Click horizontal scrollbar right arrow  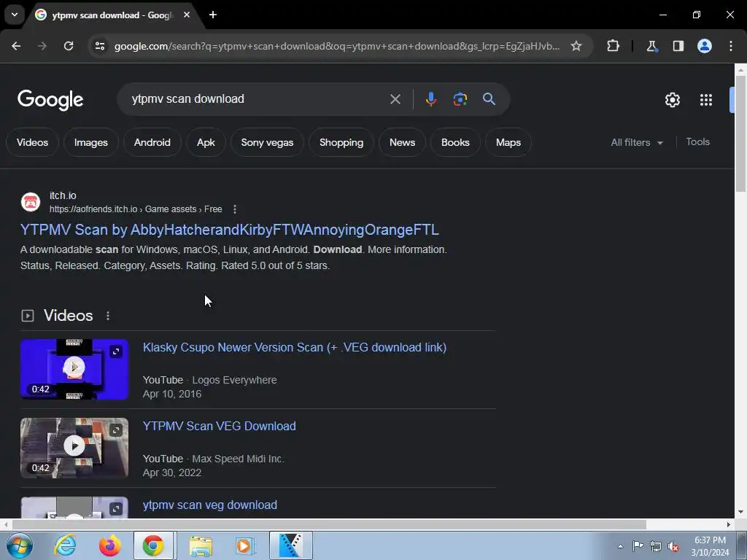tap(729, 524)
